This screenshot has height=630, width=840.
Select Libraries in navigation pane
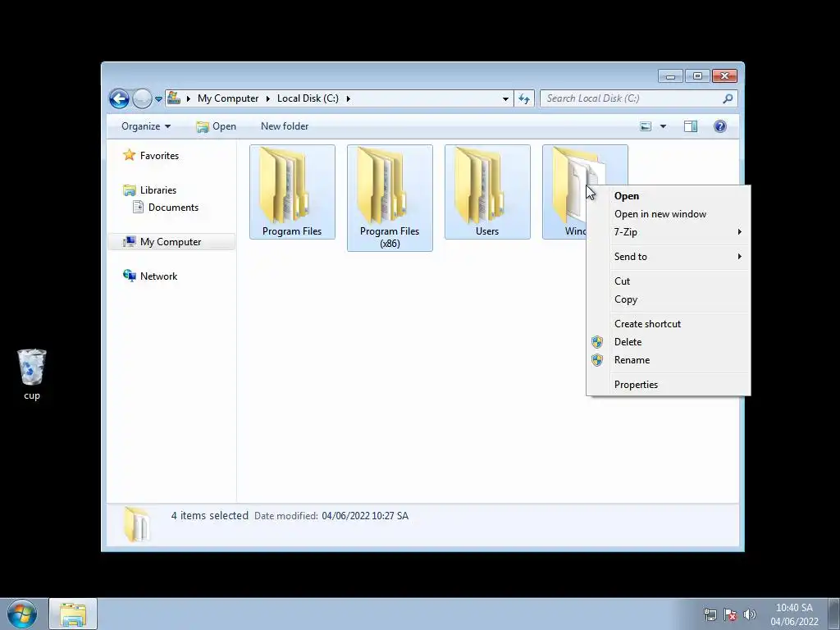(158, 190)
